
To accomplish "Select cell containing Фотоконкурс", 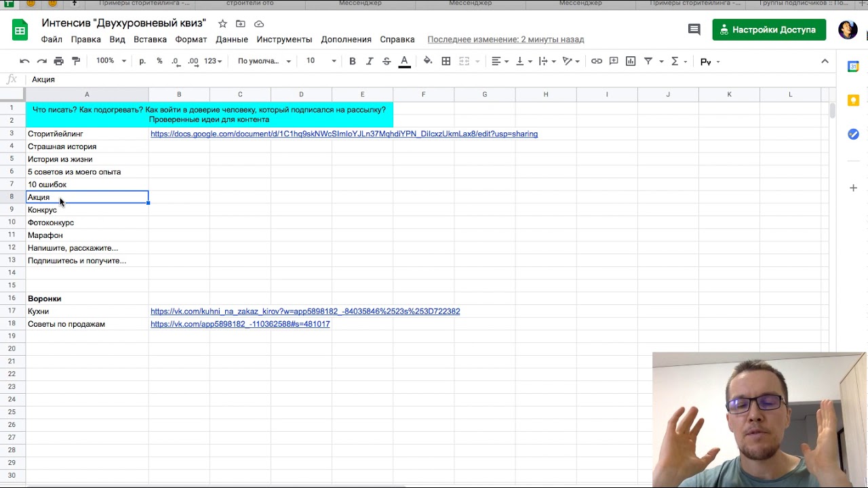I will (51, 222).
